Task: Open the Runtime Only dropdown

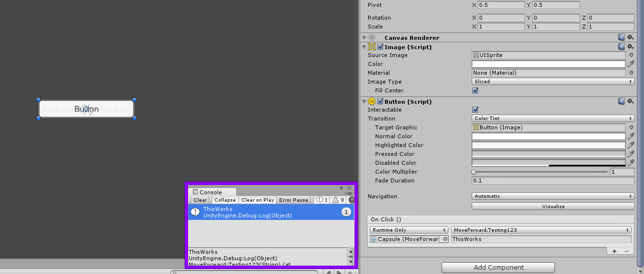Action: point(409,230)
